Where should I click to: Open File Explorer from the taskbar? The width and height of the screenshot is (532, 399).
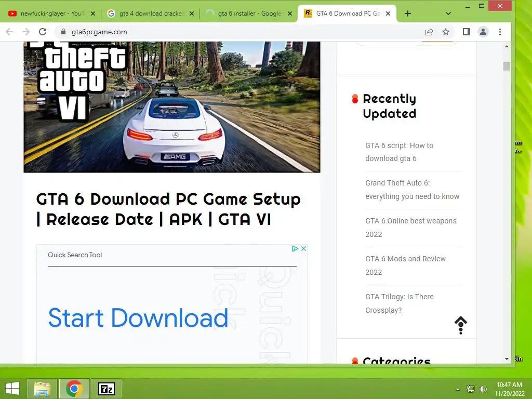[42, 389]
